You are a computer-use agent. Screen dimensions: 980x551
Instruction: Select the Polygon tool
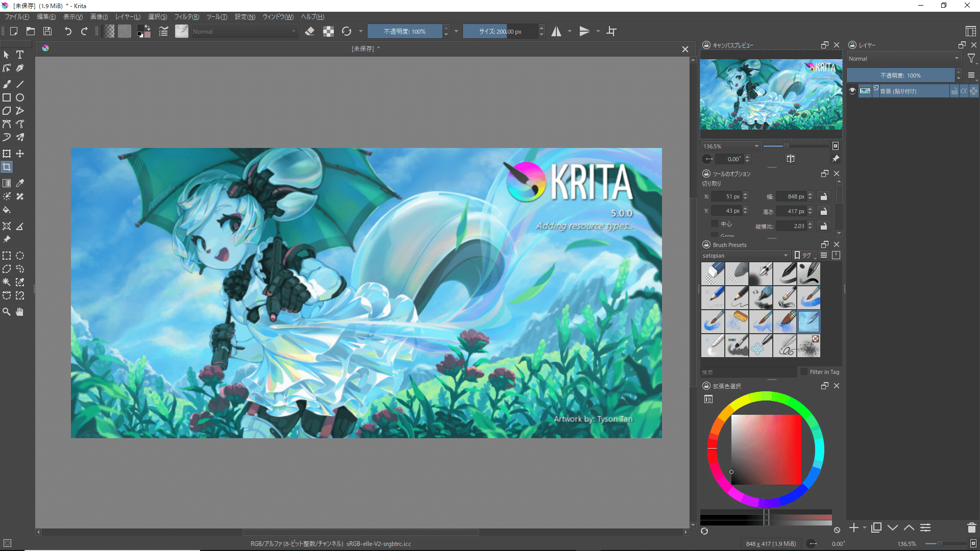click(x=7, y=111)
